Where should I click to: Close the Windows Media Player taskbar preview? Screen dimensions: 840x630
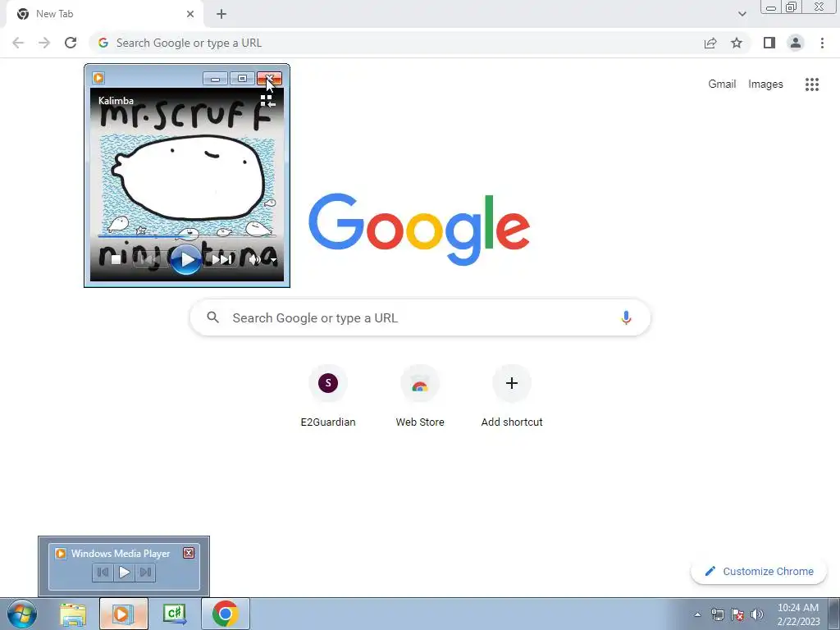[x=189, y=553]
